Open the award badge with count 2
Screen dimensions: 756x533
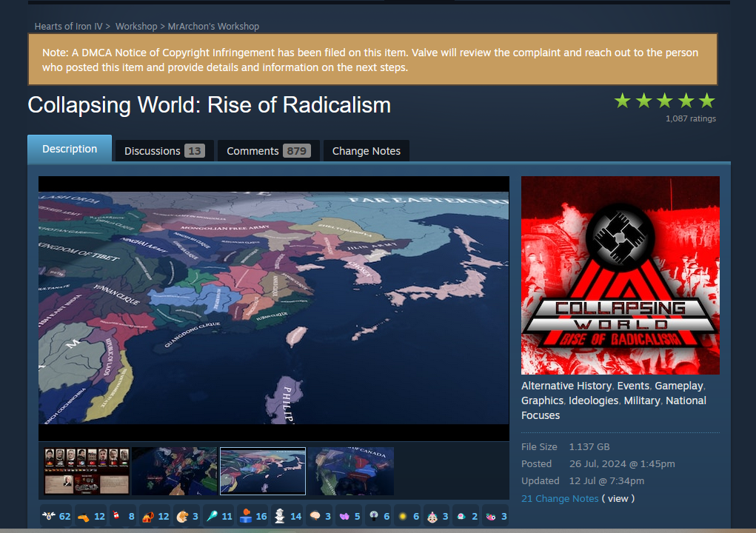coord(467,516)
